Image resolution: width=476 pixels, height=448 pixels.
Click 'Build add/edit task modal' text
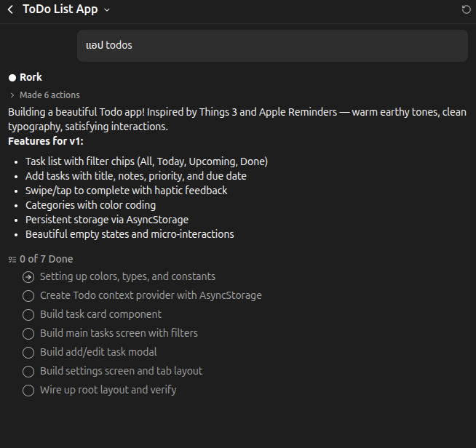(98, 352)
